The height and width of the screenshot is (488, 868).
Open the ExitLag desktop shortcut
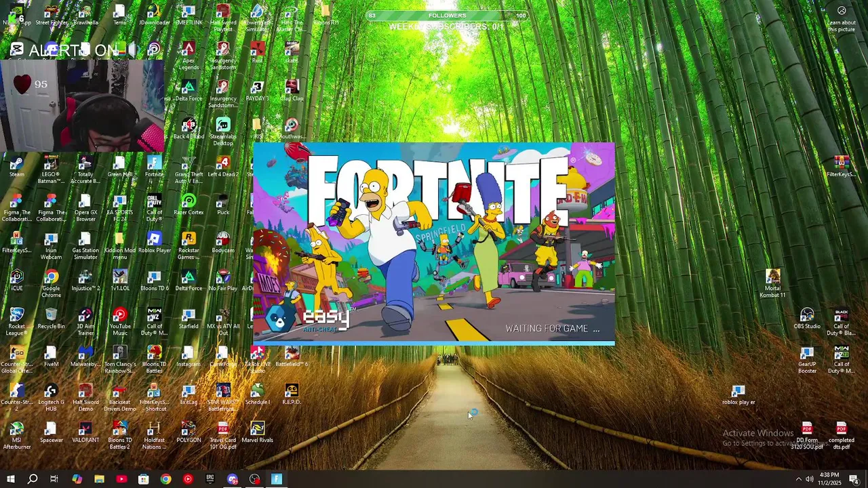coord(189,395)
